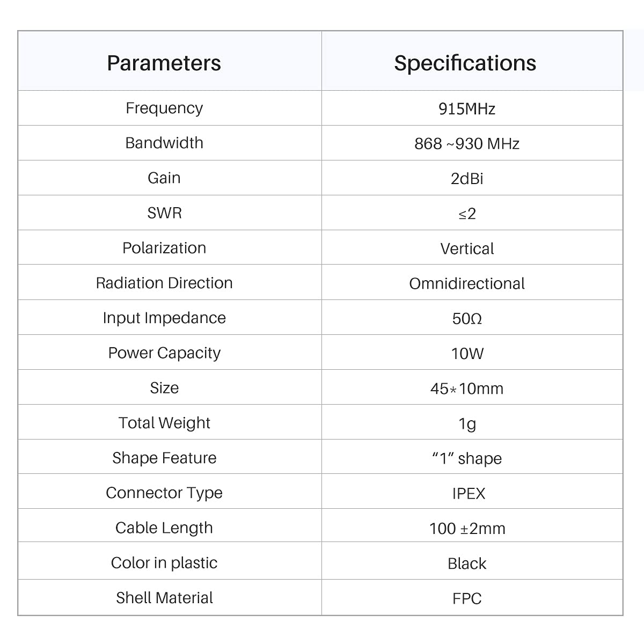Viewport: 644px width, 644px height.
Task: Click the 45*10mm size value
Action: 467,389
